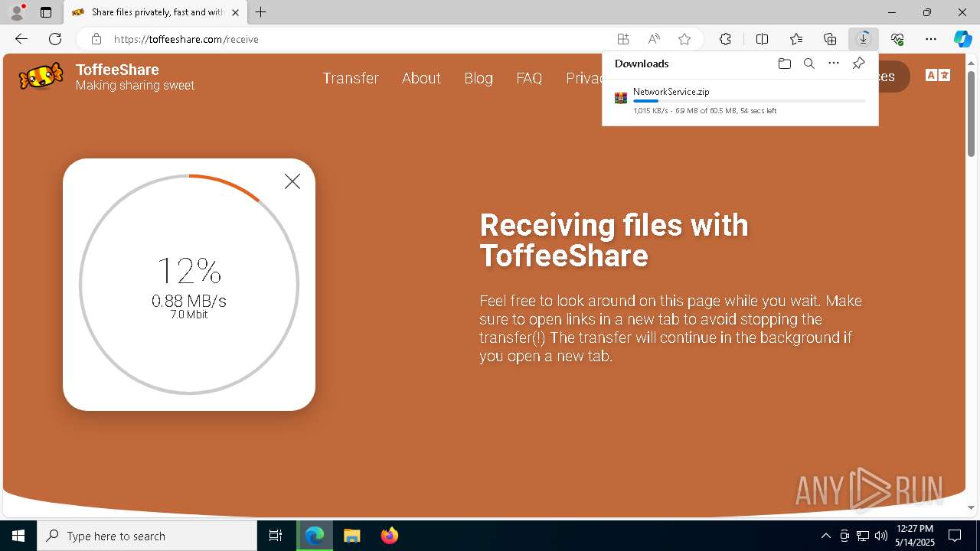
Task: Open the Transfer navigation link
Action: click(x=351, y=78)
